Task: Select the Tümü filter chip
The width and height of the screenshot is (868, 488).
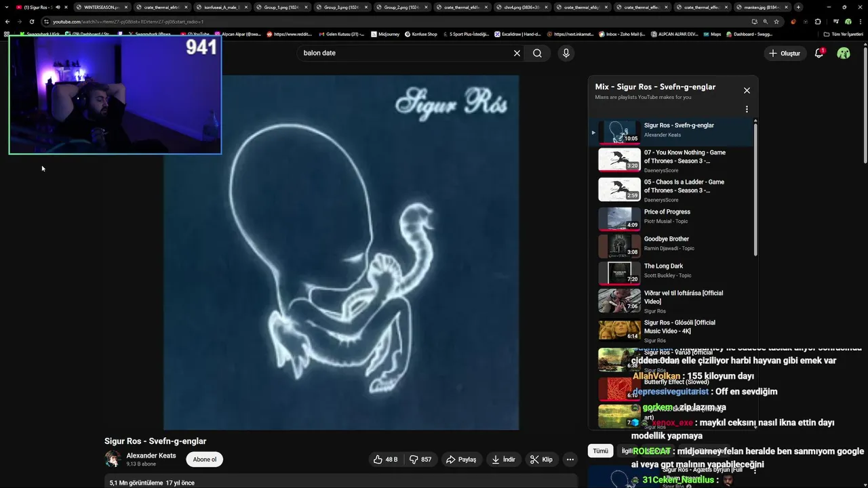Action: [601, 451]
